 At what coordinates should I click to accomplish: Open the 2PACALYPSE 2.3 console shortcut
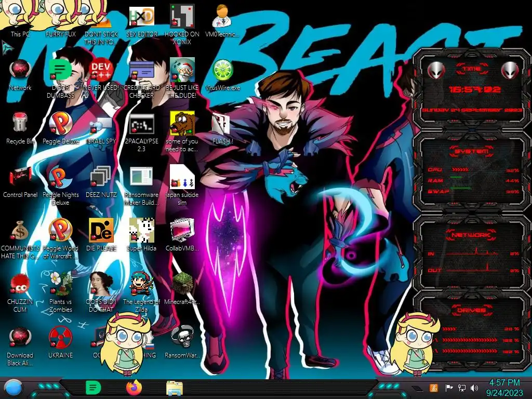[142, 132]
